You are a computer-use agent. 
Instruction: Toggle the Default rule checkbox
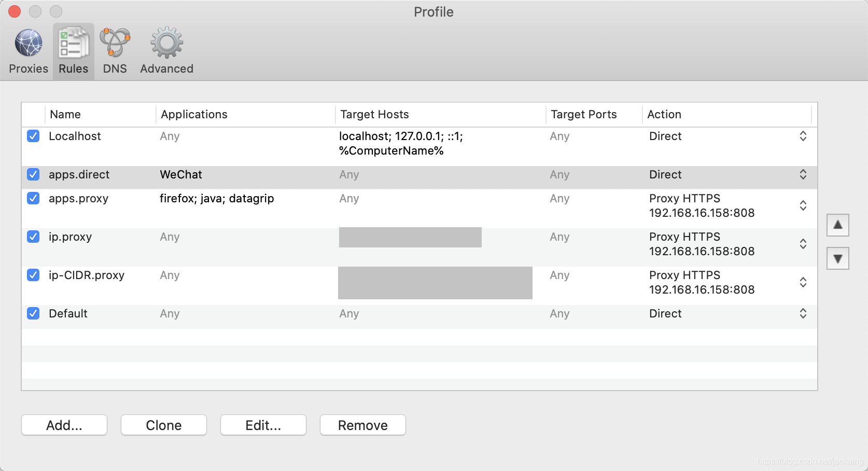[x=33, y=313]
